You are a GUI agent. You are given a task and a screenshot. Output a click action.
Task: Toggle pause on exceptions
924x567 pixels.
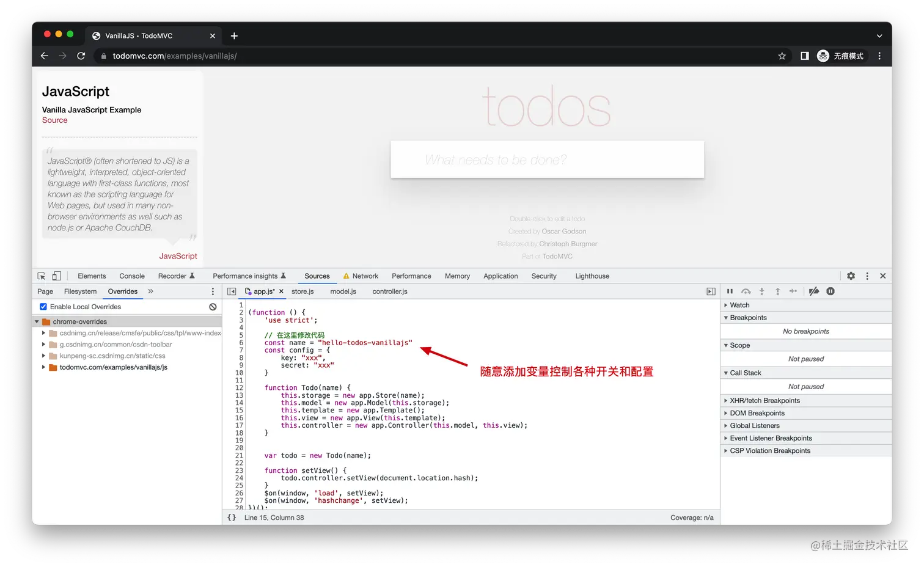click(x=831, y=291)
